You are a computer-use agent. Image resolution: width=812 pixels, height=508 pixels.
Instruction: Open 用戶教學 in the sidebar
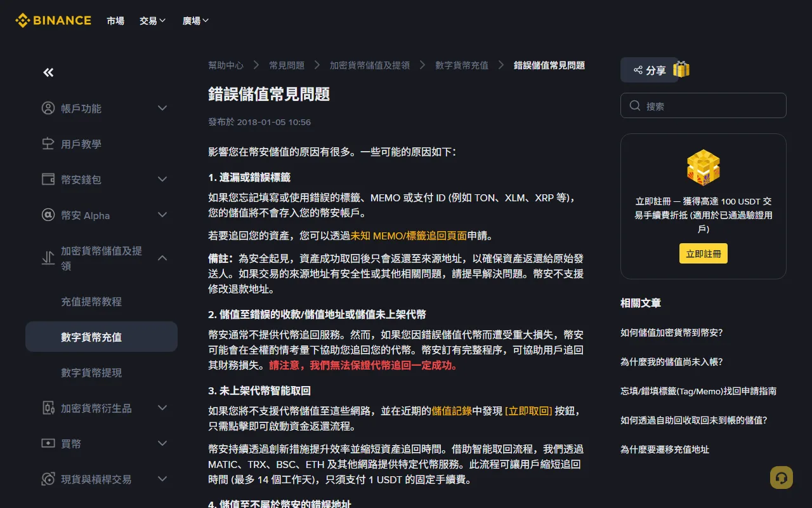click(101, 144)
